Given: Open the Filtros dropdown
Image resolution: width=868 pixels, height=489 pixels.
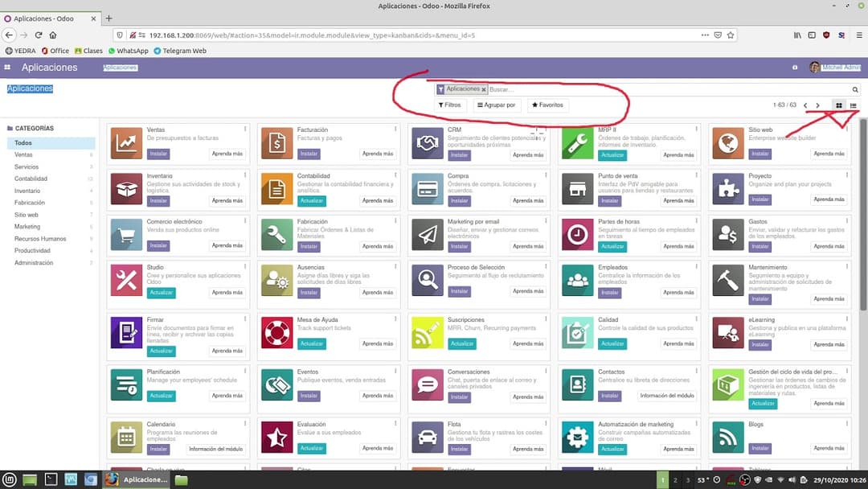Looking at the screenshot, I should [x=450, y=105].
